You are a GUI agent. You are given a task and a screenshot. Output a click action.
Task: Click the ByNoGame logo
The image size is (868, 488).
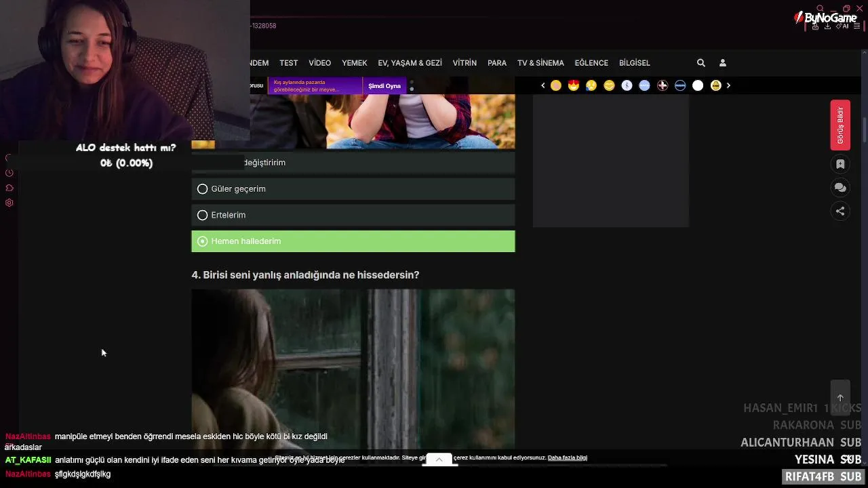click(825, 18)
